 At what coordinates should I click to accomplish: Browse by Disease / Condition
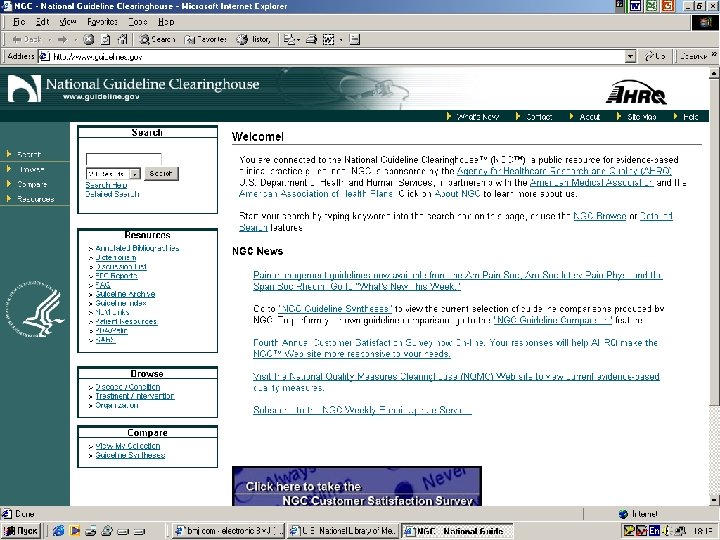[128, 387]
